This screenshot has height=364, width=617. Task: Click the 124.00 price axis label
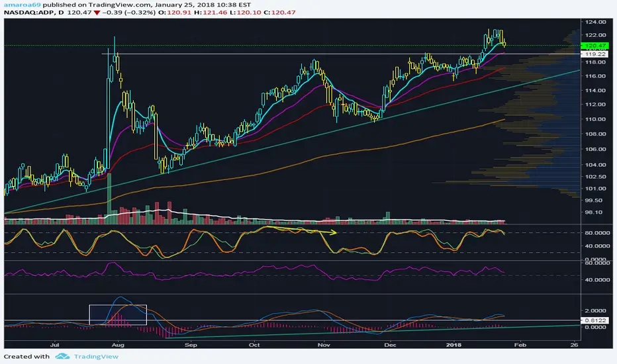(595, 22)
